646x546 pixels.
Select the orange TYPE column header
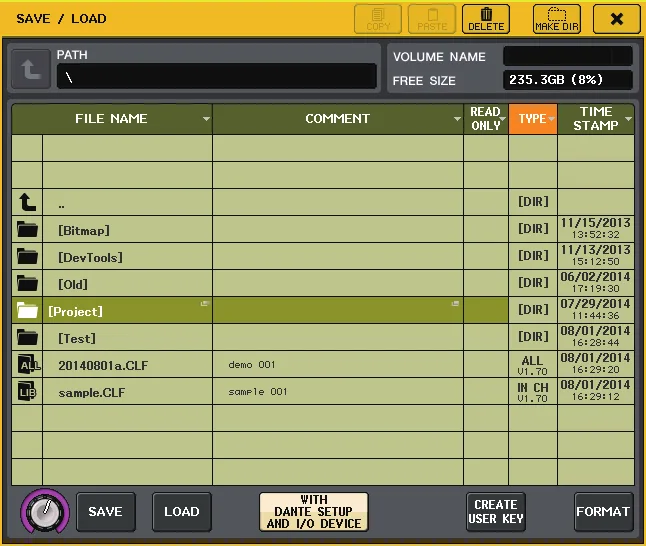click(x=533, y=119)
